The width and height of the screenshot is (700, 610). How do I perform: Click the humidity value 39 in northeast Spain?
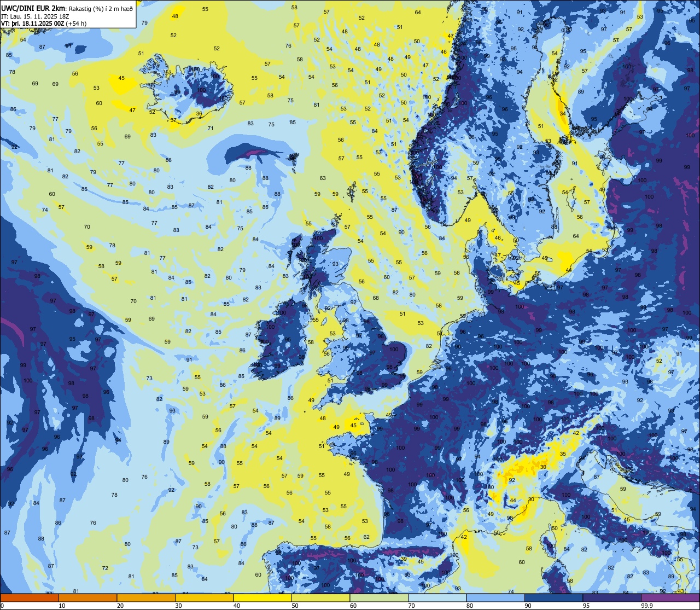click(404, 559)
